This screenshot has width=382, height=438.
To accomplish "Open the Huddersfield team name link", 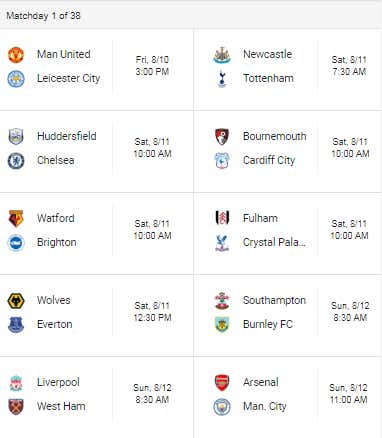I will coord(67,136).
